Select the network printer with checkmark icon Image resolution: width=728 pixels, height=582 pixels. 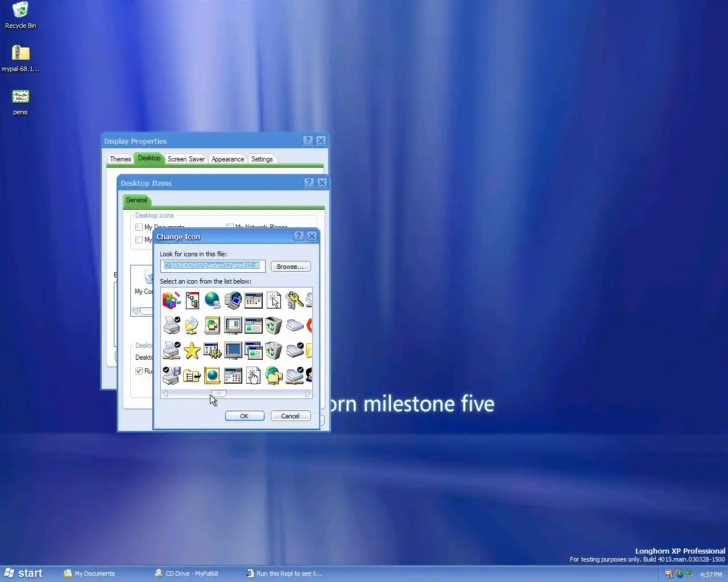pyautogui.click(x=171, y=351)
